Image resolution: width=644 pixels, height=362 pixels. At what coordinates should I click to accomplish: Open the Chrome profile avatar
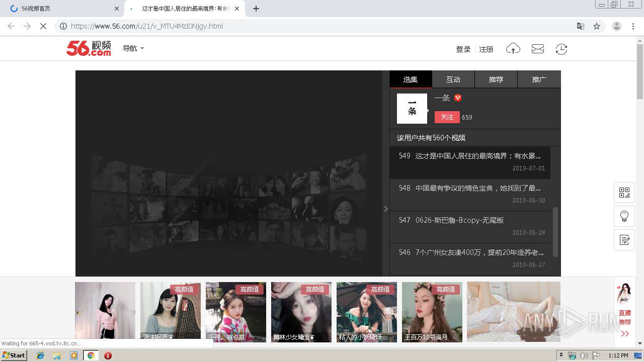(x=617, y=26)
